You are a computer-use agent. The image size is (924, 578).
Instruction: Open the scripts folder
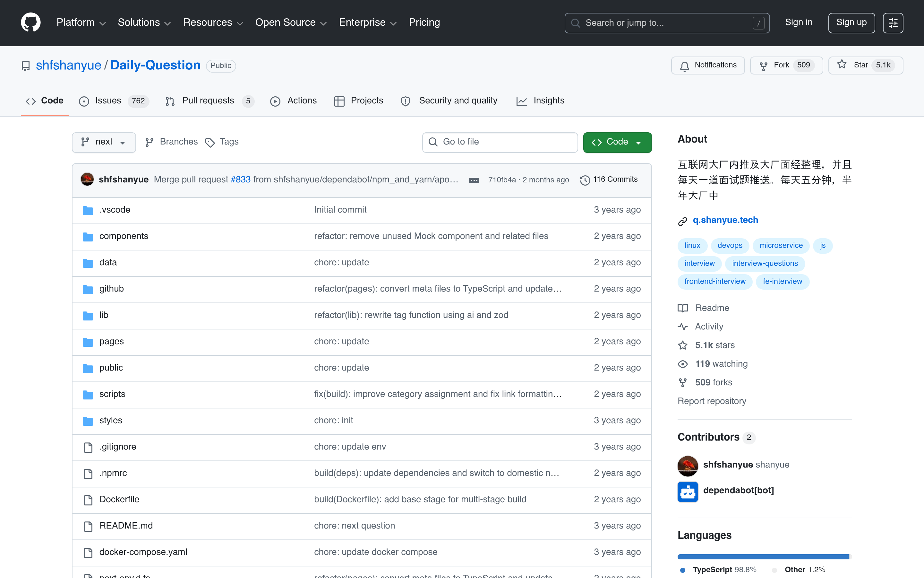(112, 394)
